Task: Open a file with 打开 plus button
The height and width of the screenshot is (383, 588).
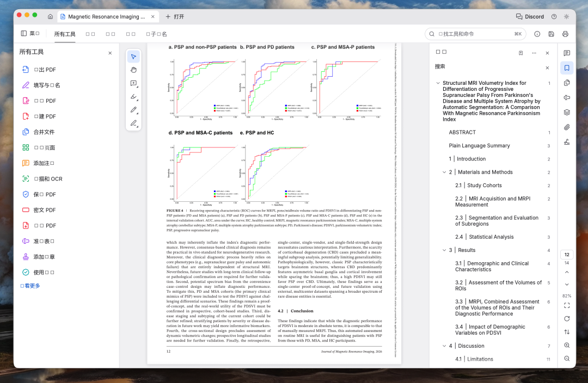Action: [x=175, y=16]
